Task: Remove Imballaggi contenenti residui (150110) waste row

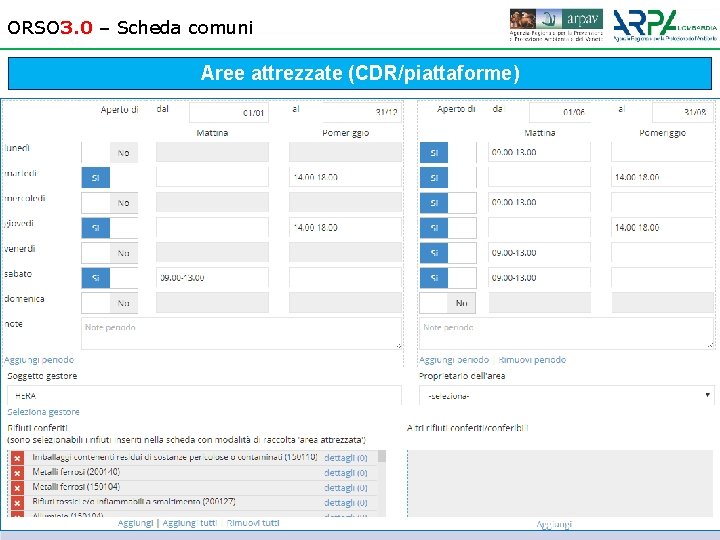Action: coord(17,458)
